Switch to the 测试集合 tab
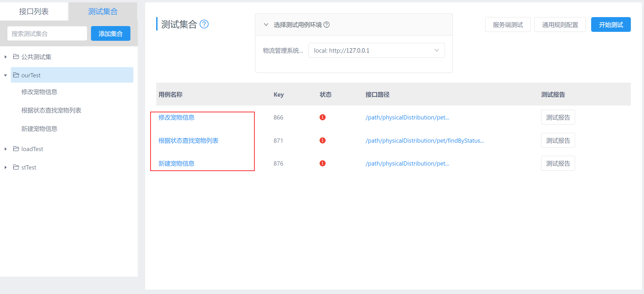This screenshot has width=644, height=294. tap(102, 11)
